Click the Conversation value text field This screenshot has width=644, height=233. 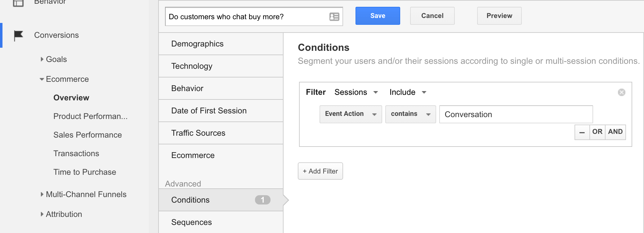516,114
